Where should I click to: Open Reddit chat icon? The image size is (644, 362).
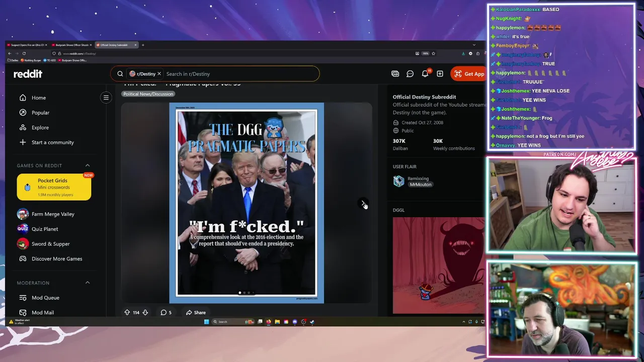point(410,74)
